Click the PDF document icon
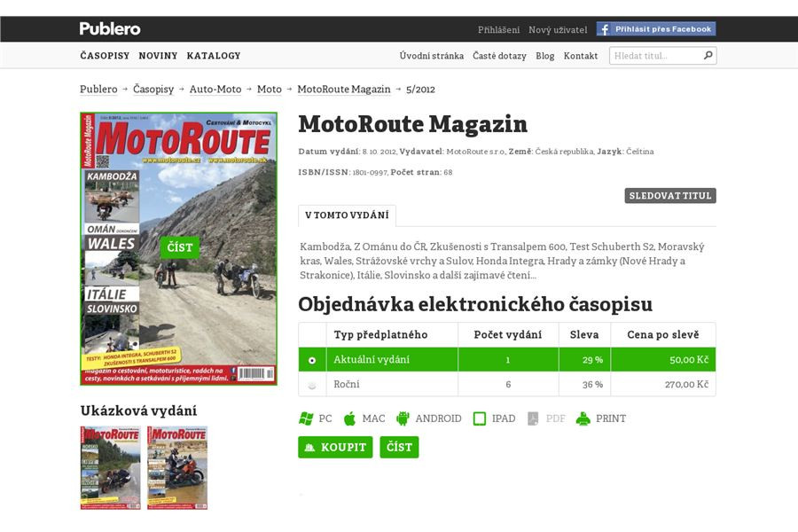 click(x=533, y=419)
